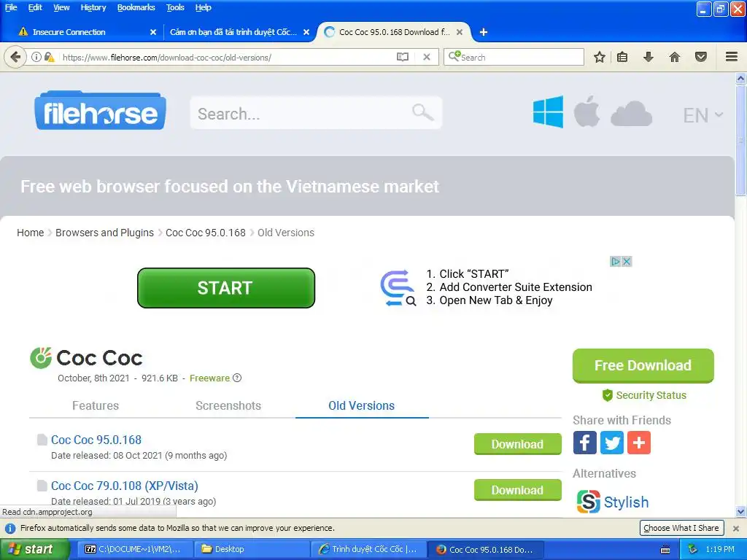Click the Freeware help question mark icon
This screenshot has height=560, width=747.
click(237, 378)
